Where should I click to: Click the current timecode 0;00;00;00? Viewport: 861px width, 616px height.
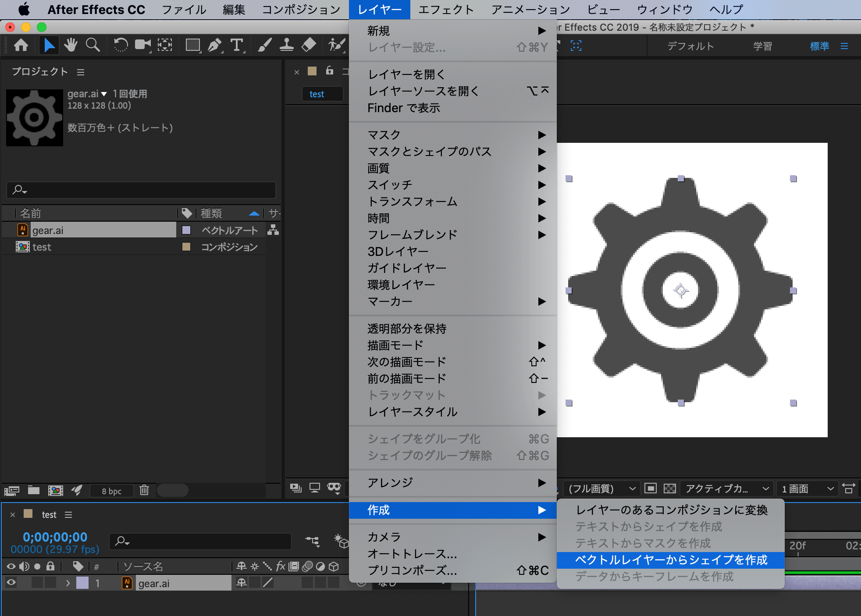[x=55, y=537]
